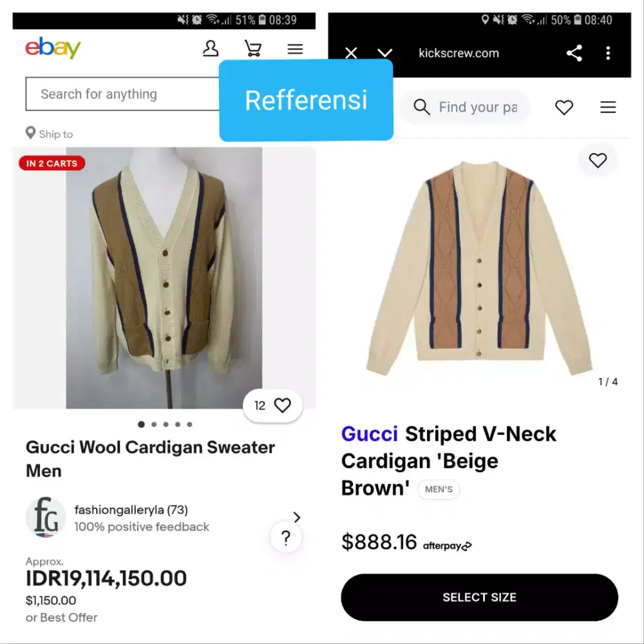The height and width of the screenshot is (644, 644).
Task: Open the Gucci brand link
Action: (369, 434)
